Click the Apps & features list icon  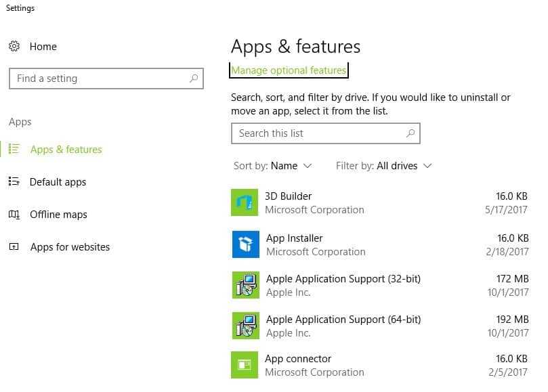14,149
